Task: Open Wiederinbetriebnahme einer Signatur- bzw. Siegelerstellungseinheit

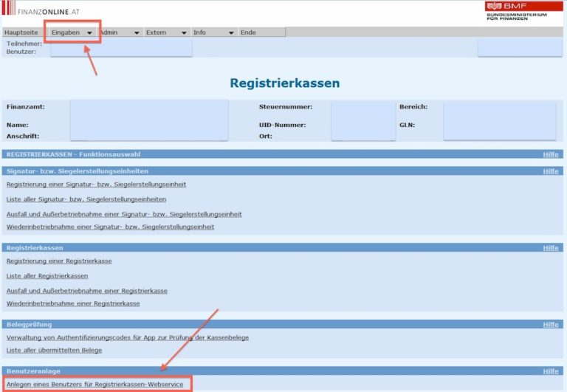Action: pyautogui.click(x=110, y=227)
